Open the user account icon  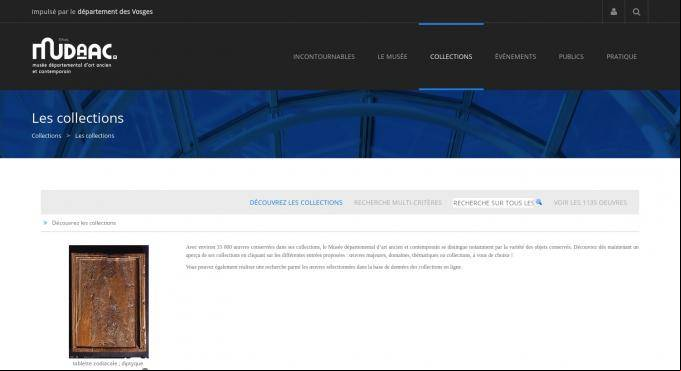(613, 12)
